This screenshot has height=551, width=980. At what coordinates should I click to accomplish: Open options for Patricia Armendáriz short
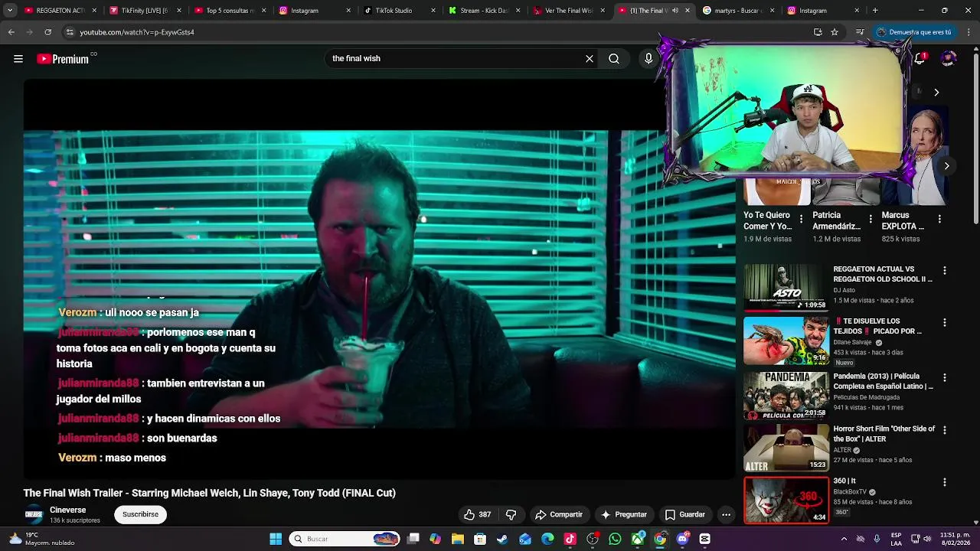pos(870,219)
